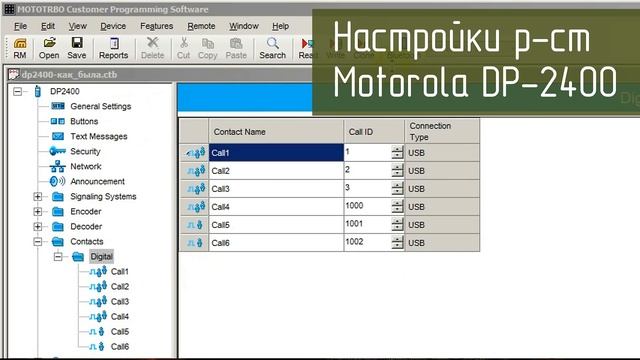Click the Call ID column header
This screenshot has height=360, width=640.
point(374,131)
